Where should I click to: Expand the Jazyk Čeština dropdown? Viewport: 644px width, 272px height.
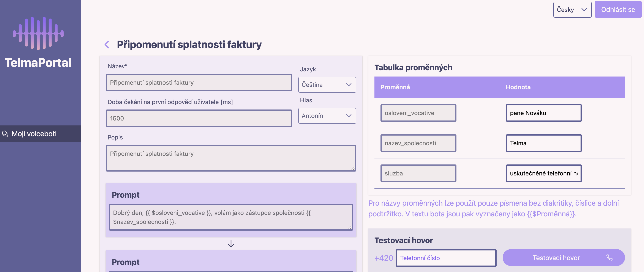[327, 85]
